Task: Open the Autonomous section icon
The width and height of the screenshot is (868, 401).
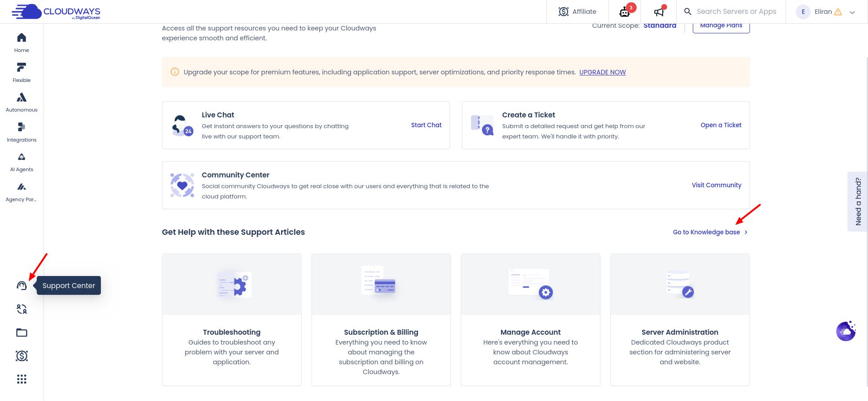Action: [22, 97]
